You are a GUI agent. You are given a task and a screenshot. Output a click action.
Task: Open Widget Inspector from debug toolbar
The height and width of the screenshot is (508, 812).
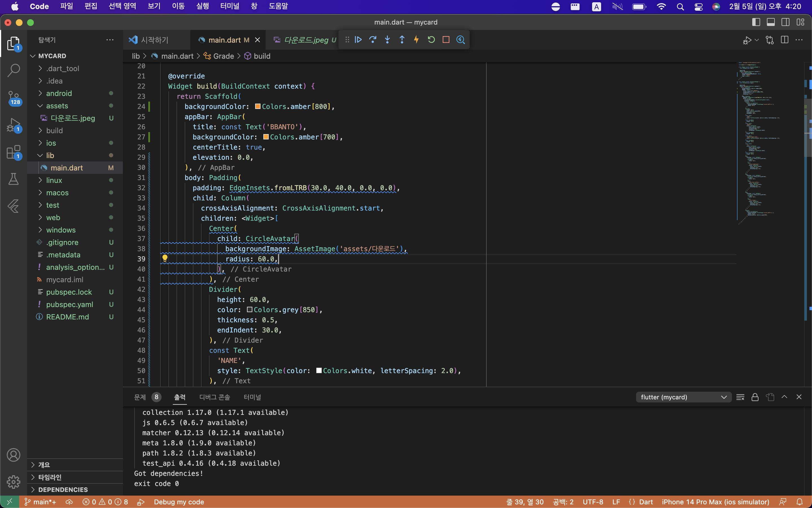[461, 40]
